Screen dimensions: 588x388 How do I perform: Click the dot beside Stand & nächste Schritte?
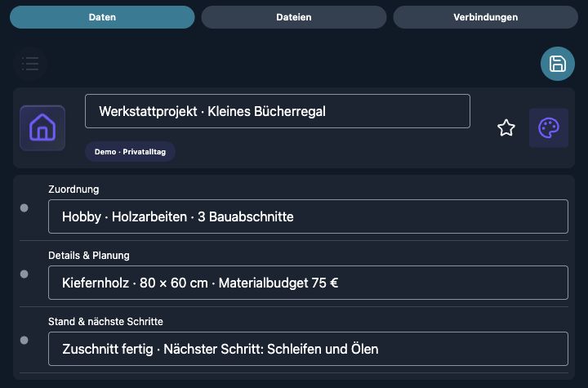point(24,340)
